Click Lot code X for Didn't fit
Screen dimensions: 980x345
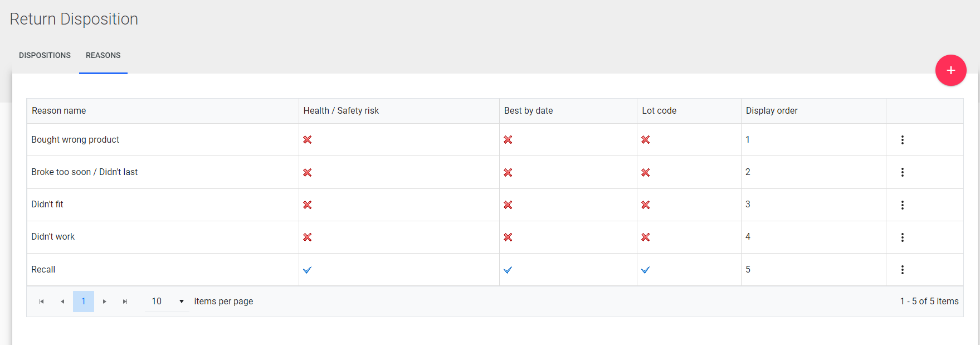click(x=646, y=205)
